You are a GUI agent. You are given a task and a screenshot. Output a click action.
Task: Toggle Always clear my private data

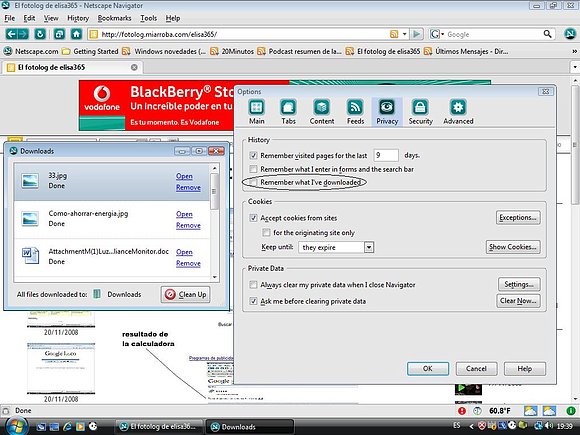tap(253, 285)
